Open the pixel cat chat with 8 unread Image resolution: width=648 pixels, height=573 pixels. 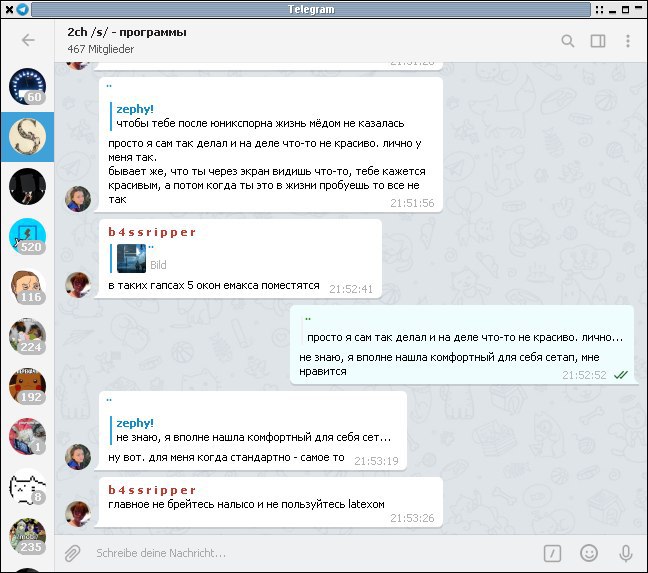tap(27, 486)
